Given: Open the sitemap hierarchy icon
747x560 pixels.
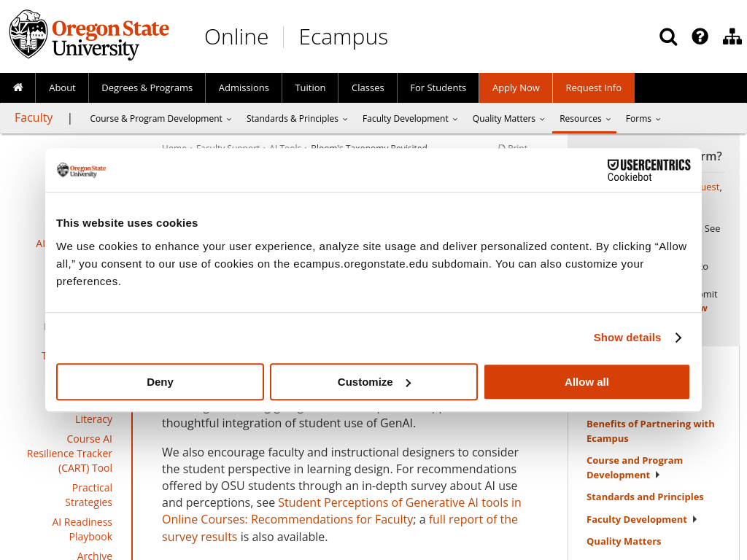Looking at the screenshot, I should pyautogui.click(x=732, y=36).
